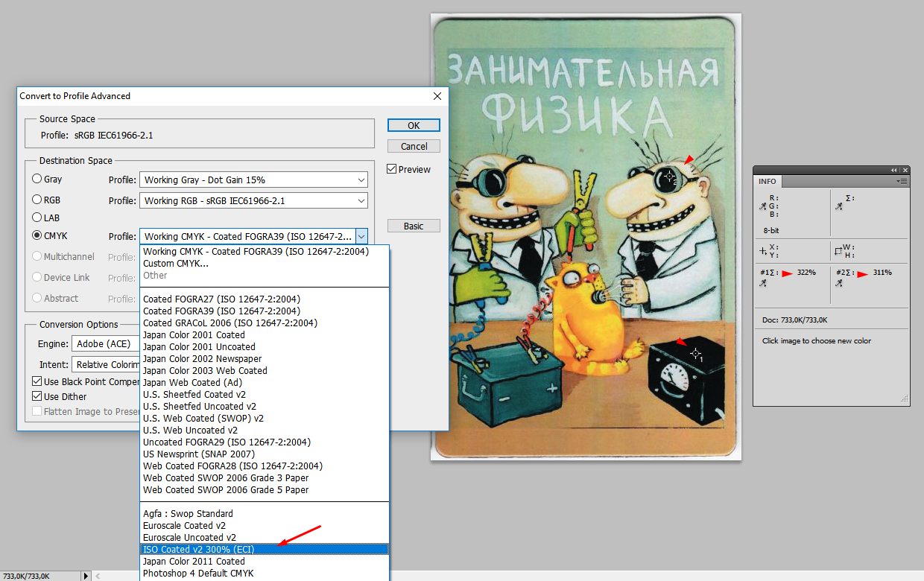Image resolution: width=924 pixels, height=581 pixels.
Task: Open the Intent dropdown
Action: [106, 364]
